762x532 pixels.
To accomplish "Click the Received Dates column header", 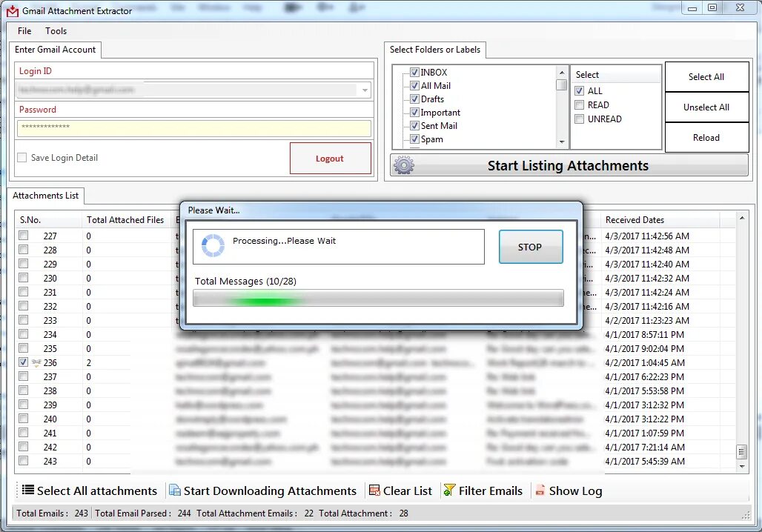I will 660,219.
